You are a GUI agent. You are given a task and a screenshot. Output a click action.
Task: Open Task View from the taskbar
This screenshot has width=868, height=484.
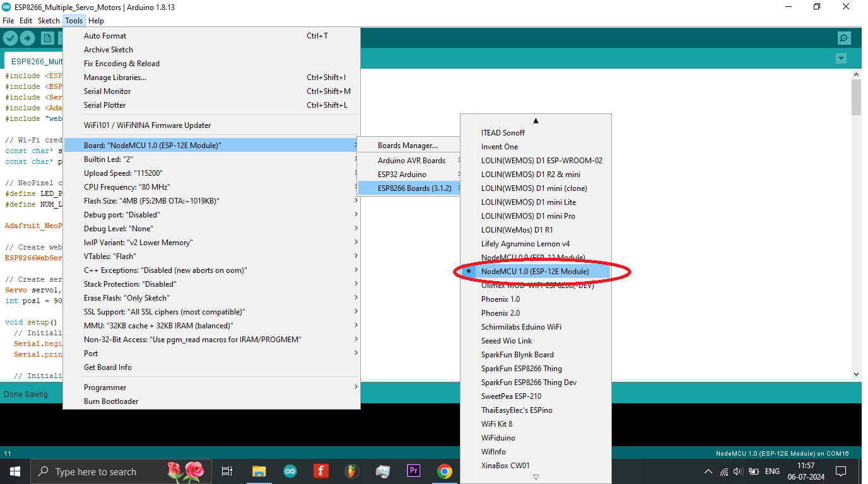pyautogui.click(x=227, y=471)
